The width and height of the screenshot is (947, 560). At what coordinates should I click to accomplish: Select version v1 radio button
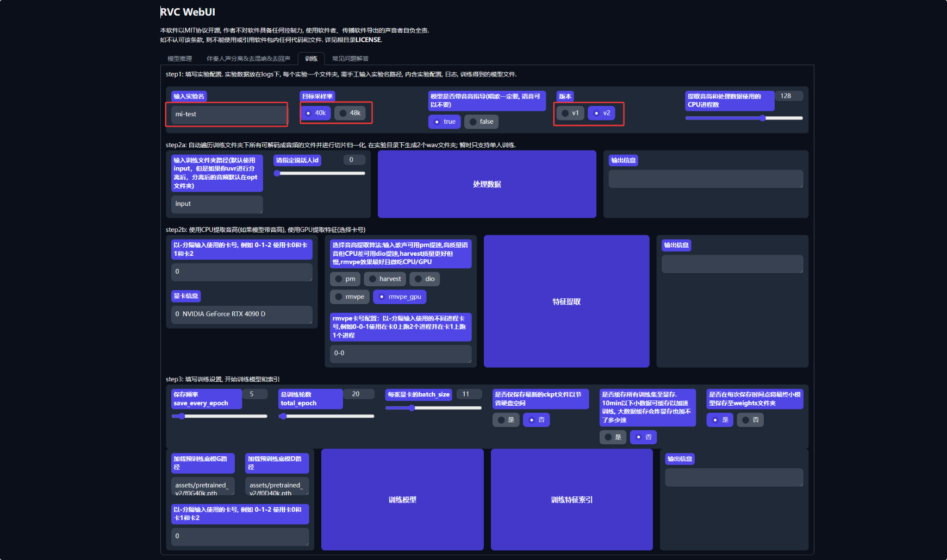tap(570, 113)
